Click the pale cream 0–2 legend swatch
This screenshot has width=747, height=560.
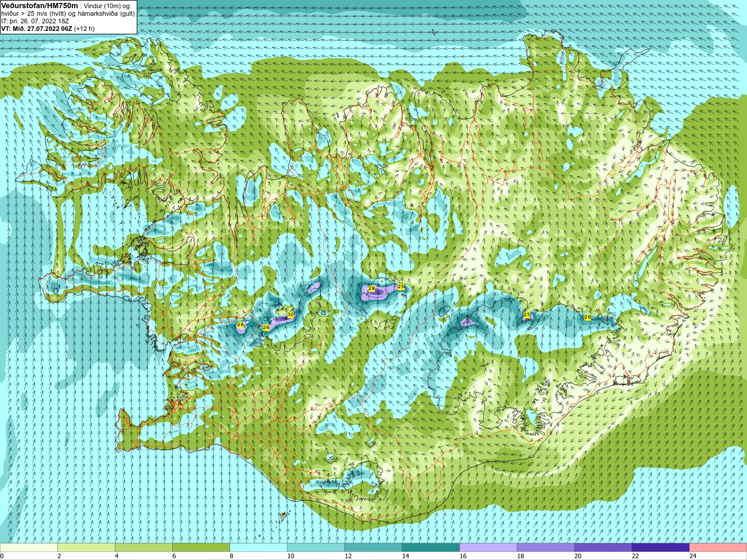pyautogui.click(x=29, y=548)
